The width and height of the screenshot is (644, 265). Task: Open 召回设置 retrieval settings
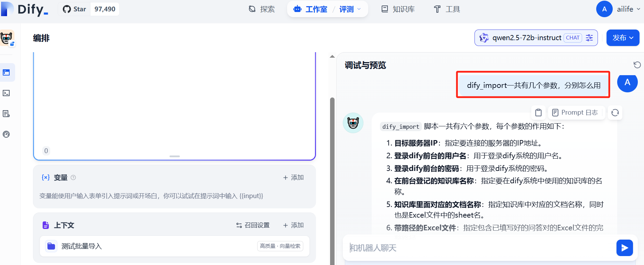click(x=253, y=225)
